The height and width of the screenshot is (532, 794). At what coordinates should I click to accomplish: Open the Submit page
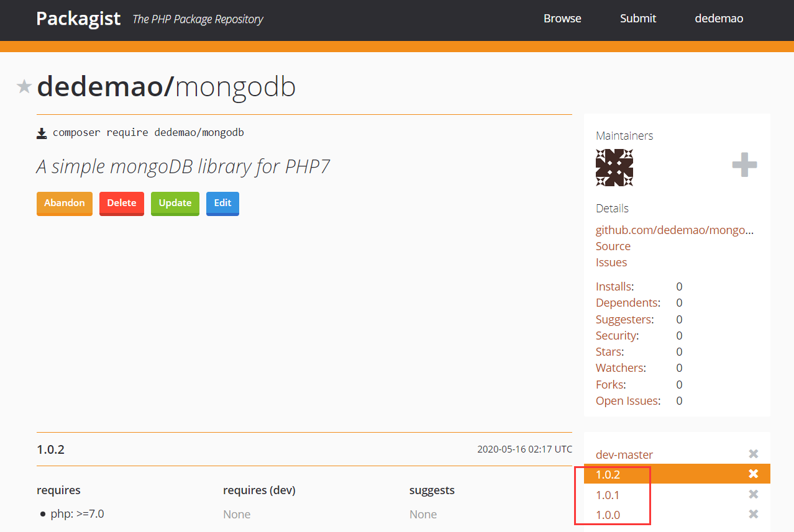(x=638, y=19)
